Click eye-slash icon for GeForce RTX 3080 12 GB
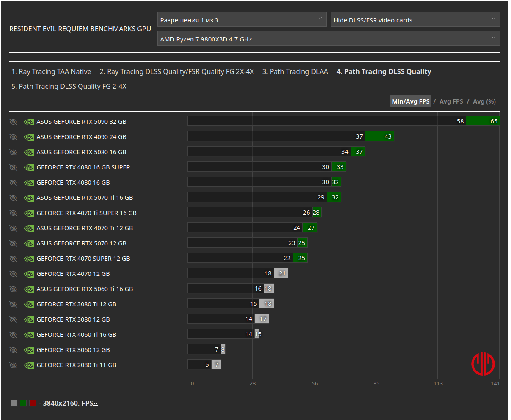Screen dimensions: 511x420 coord(13,319)
